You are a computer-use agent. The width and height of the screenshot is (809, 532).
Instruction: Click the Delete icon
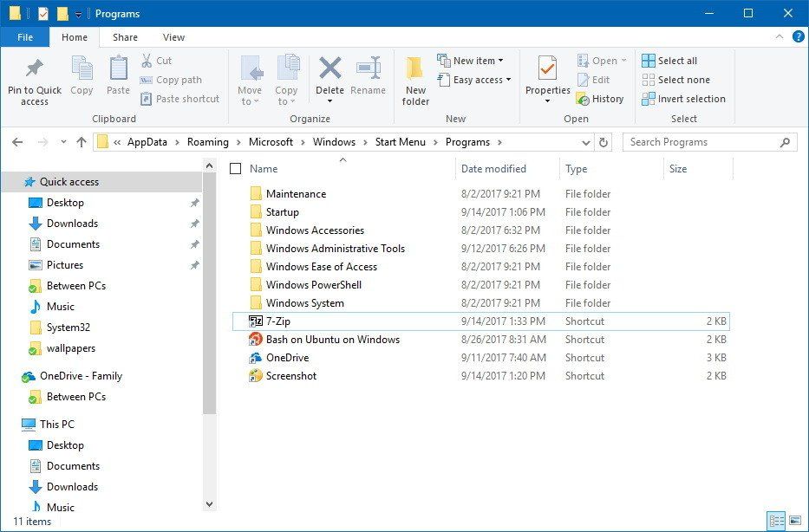(329, 78)
